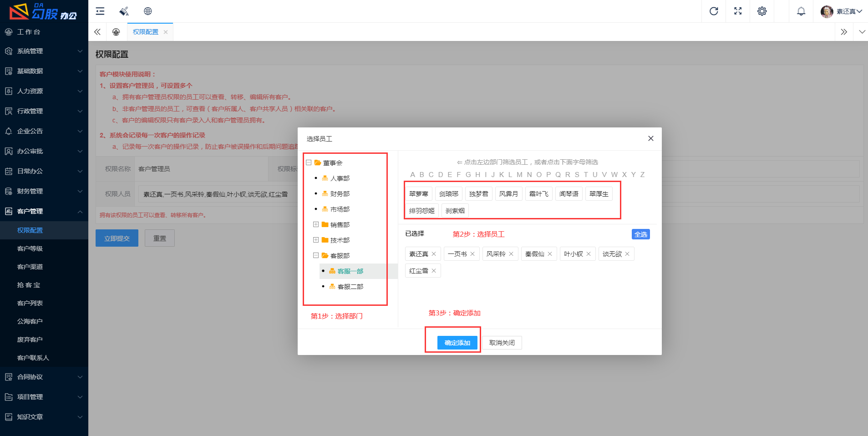The width and height of the screenshot is (868, 436).
Task: Click 取消关闭 to cancel dialog
Action: pos(502,343)
